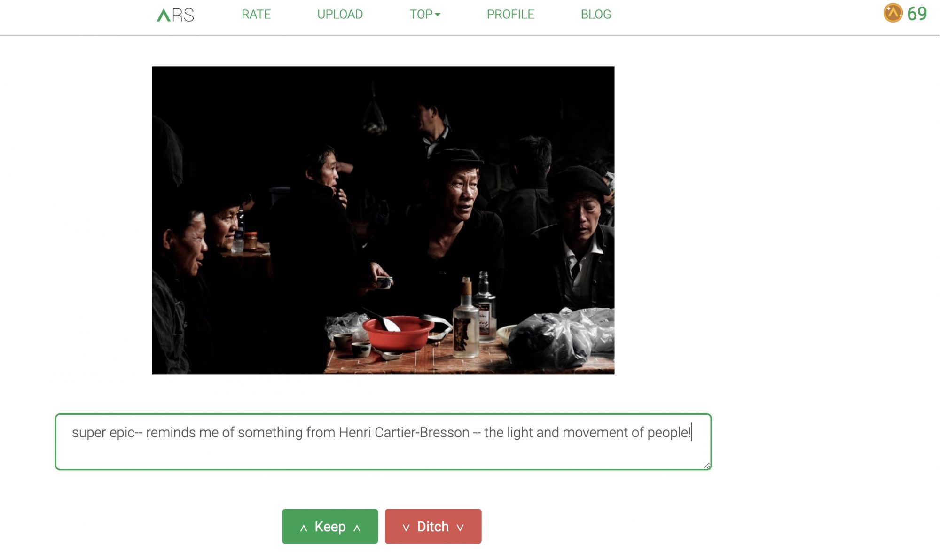Click the Keep button

pyautogui.click(x=330, y=526)
